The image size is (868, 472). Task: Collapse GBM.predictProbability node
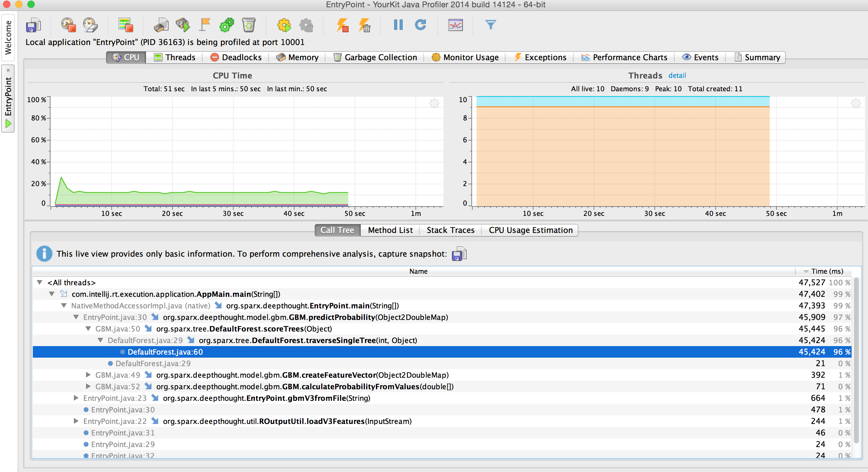76,317
